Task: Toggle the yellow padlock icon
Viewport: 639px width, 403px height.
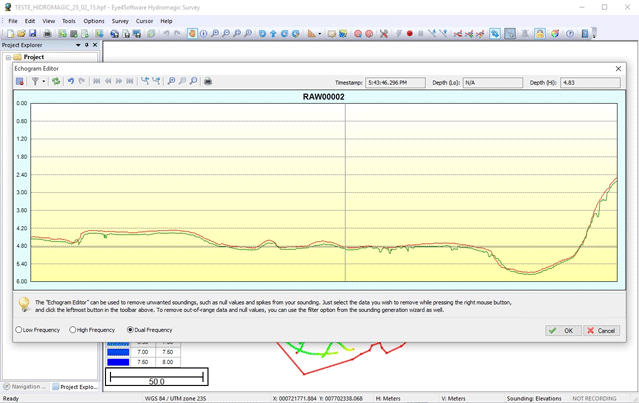Action: point(540,34)
